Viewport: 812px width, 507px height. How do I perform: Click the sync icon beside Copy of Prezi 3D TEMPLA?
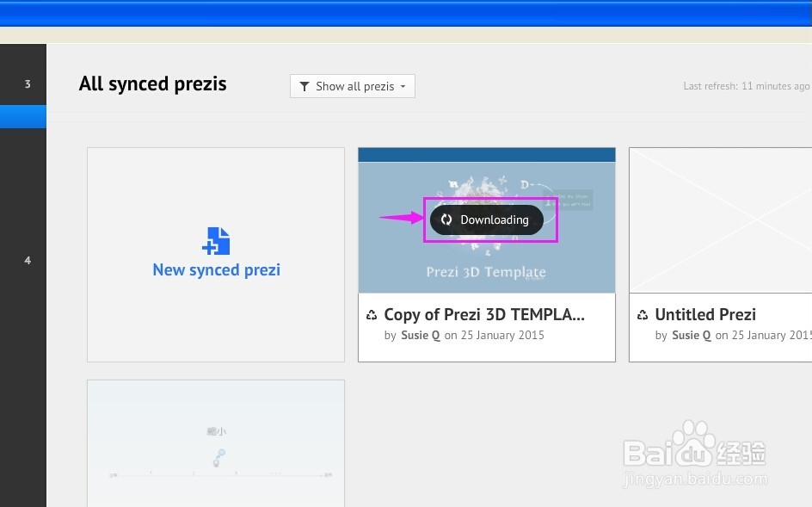point(372,315)
